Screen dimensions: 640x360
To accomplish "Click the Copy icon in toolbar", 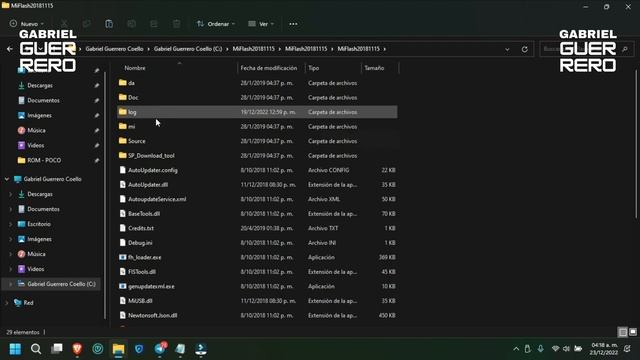I will tap(87, 24).
